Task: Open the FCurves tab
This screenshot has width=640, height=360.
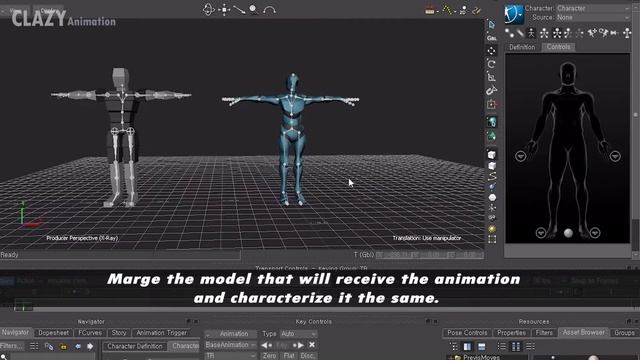Action: 90,333
